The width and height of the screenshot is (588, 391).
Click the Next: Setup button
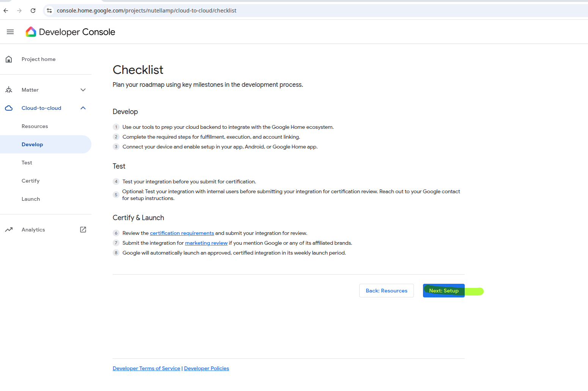443,291
